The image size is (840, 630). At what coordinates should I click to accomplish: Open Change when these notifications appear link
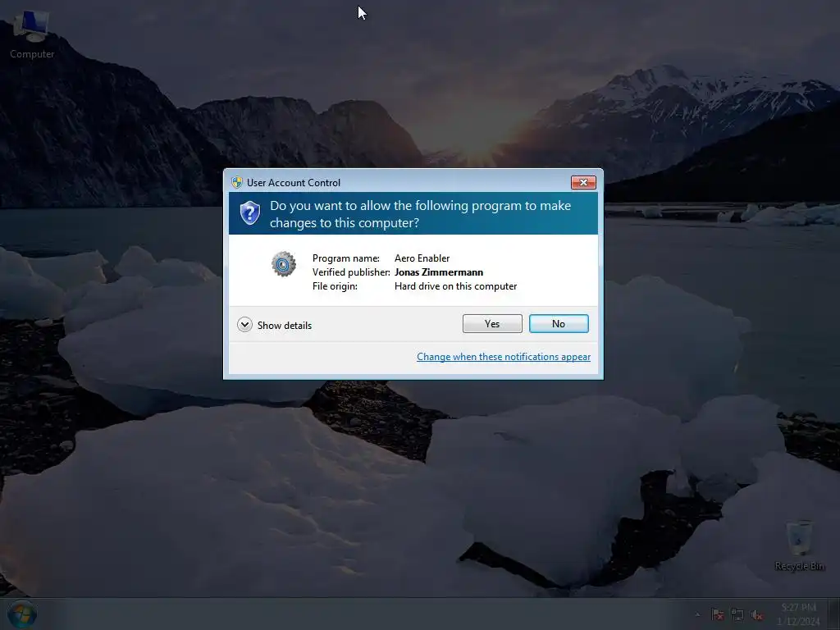503,357
